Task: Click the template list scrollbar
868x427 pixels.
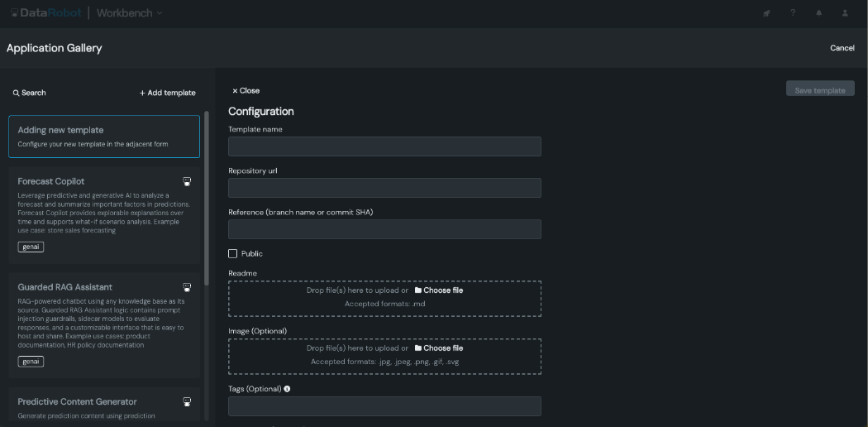Action: (x=207, y=199)
